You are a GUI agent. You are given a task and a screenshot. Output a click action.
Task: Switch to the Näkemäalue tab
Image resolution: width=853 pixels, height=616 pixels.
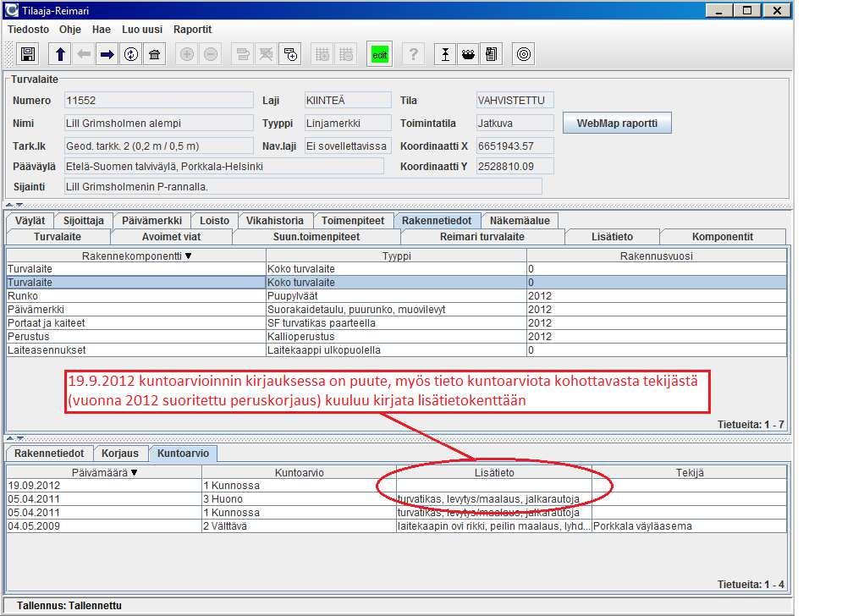click(520, 220)
